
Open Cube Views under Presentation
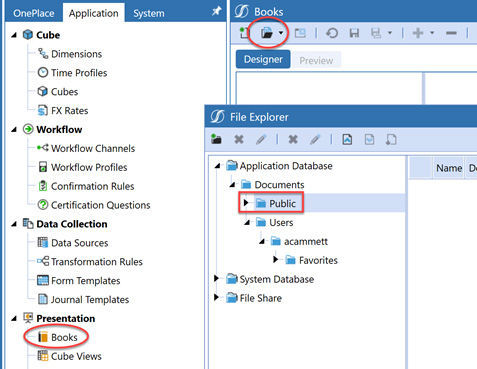tap(76, 356)
